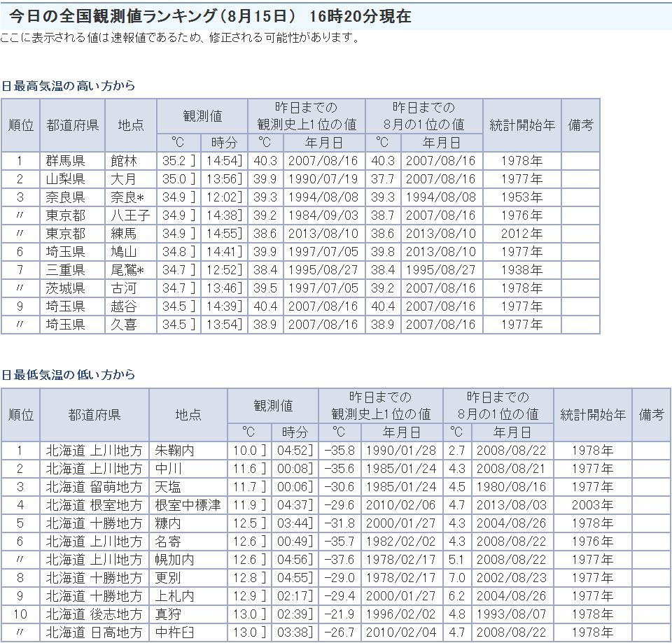Select the 幌加内 station cell
672x643 pixels.
point(175,560)
